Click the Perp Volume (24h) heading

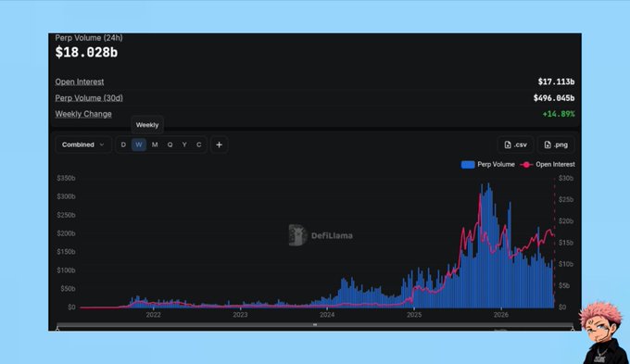(89, 38)
